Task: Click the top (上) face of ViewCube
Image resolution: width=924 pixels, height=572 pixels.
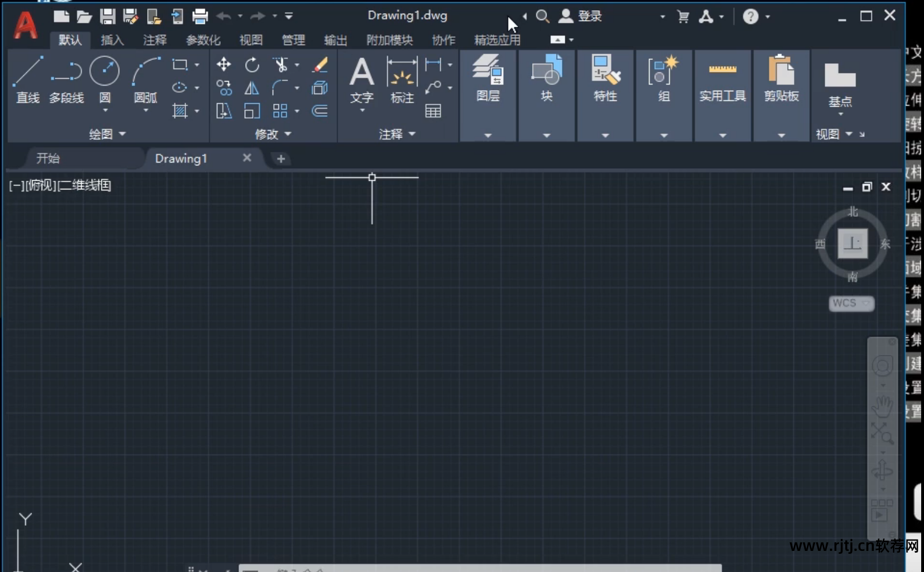Action: click(x=853, y=244)
